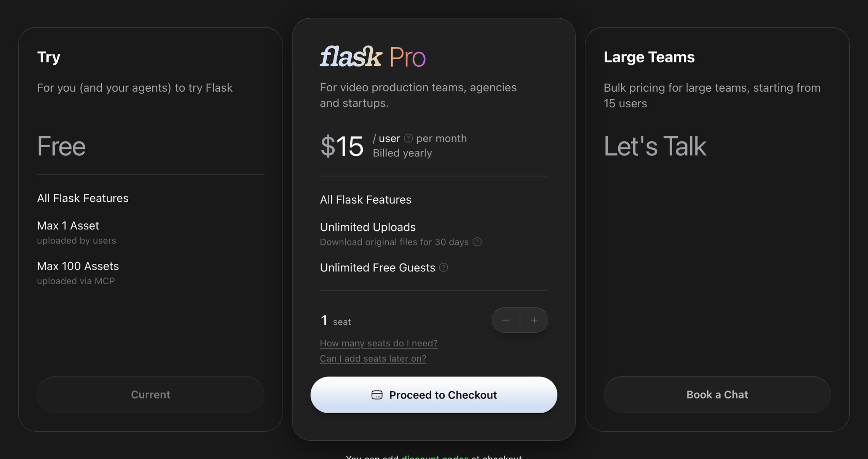
Task: Click the Current plan button
Action: 150,395
